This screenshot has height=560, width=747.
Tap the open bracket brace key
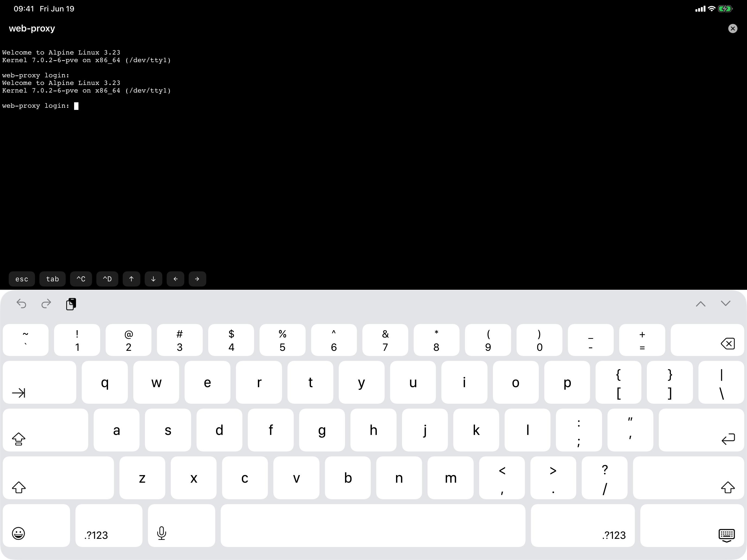(618, 382)
